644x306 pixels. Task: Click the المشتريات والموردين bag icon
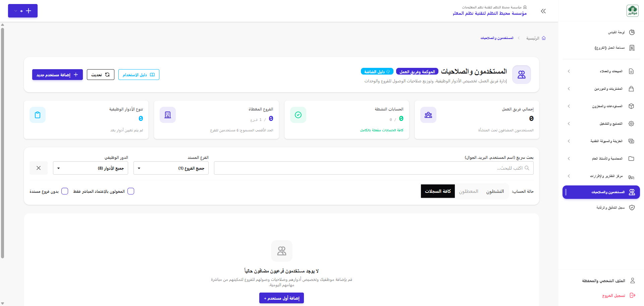point(631,89)
